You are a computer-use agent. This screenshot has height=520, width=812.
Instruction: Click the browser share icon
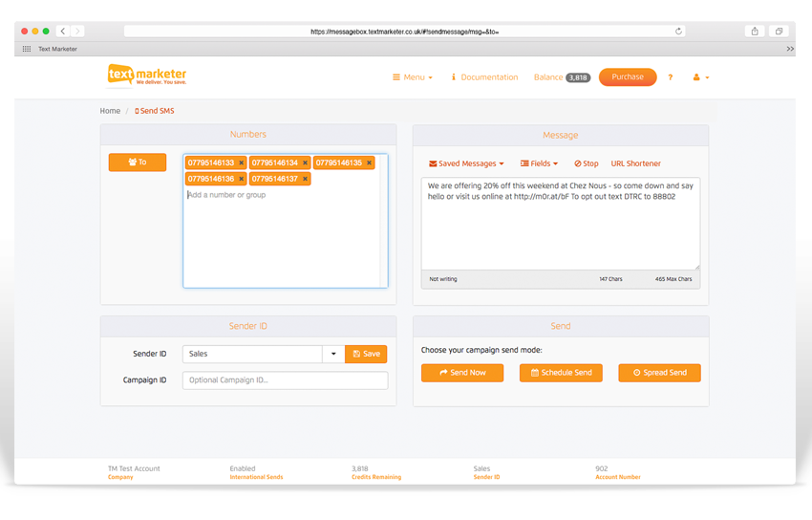coord(755,32)
